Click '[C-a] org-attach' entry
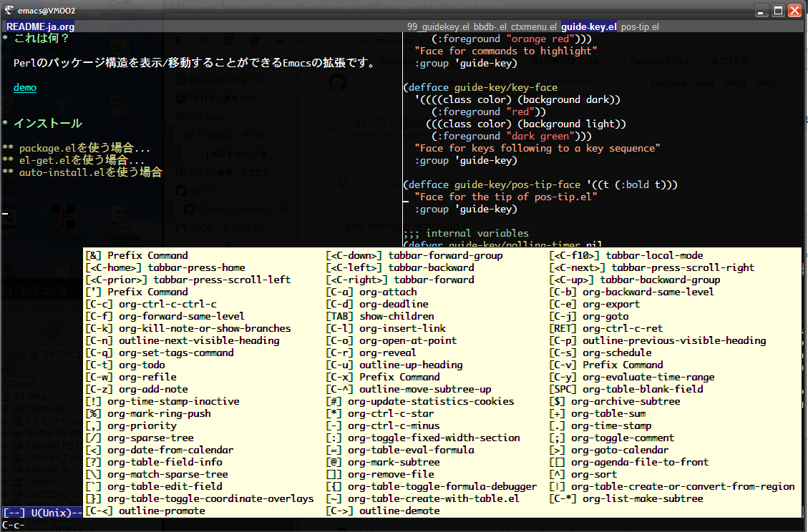The width and height of the screenshot is (808, 532). [371, 292]
